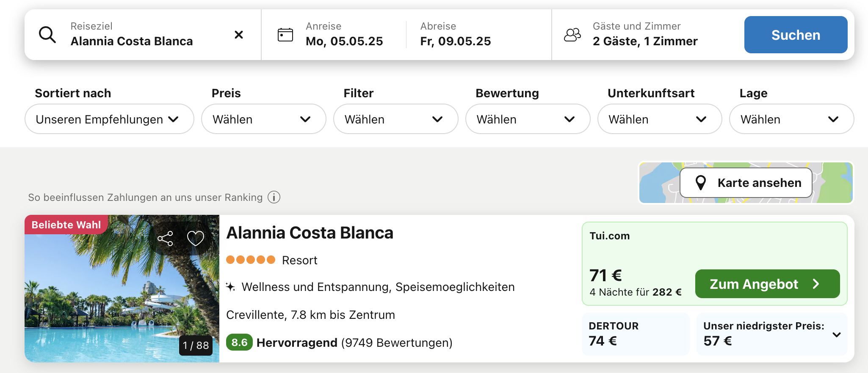Click the search magnifier icon
868x373 pixels.
click(47, 35)
